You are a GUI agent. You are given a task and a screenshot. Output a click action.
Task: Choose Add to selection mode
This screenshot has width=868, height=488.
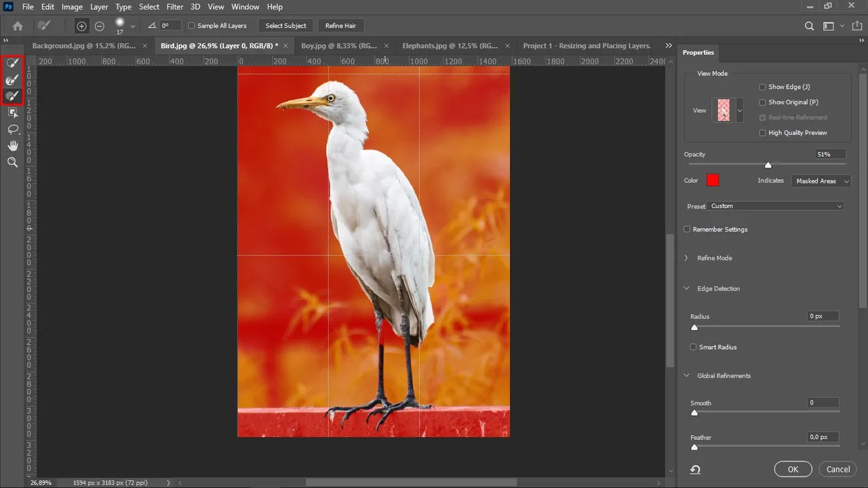point(81,26)
